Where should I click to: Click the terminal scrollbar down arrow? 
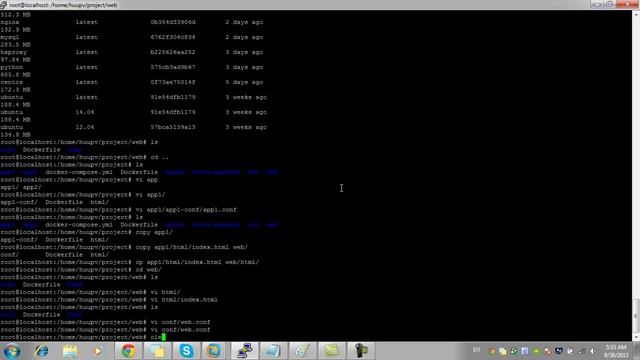coord(636,337)
